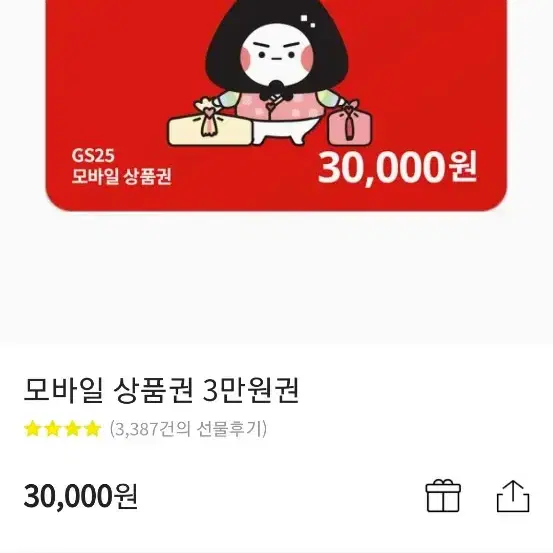This screenshot has width=553, height=553.
Task: Select the second yellow rating star
Action: [53, 429]
